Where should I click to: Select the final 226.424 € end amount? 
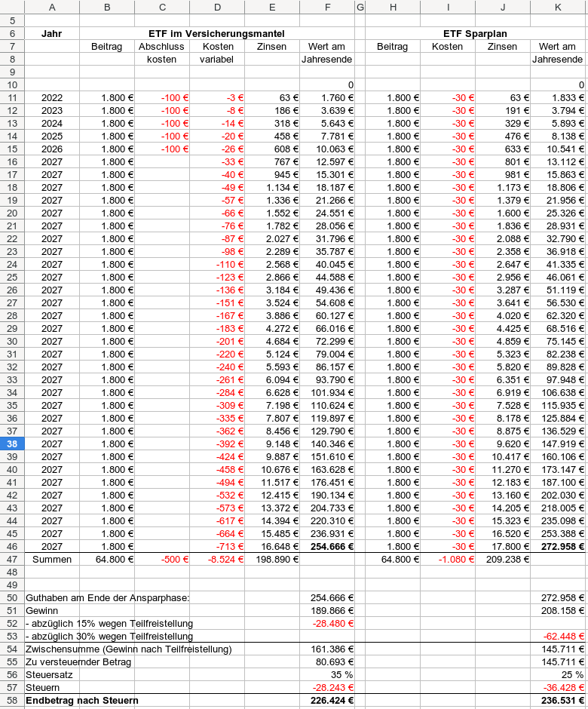327,701
